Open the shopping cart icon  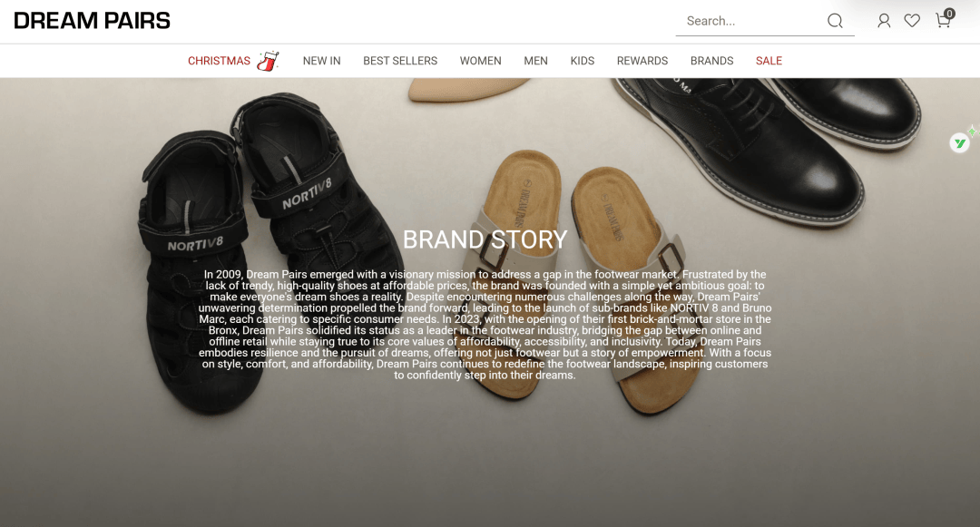pyautogui.click(x=943, y=21)
